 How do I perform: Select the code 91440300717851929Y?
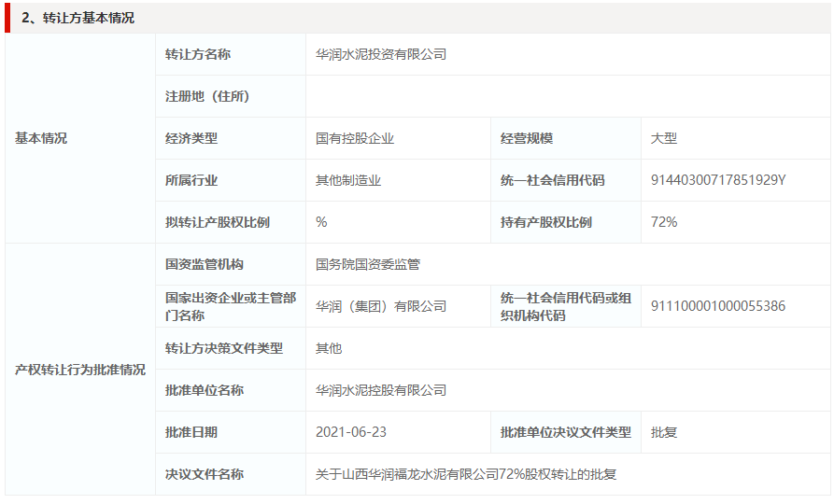[718, 180]
